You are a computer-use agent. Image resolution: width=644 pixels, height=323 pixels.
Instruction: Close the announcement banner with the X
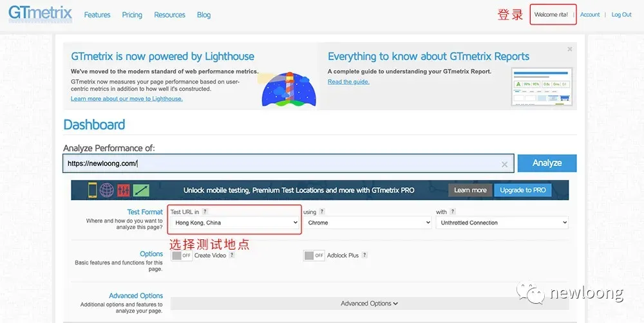point(570,50)
